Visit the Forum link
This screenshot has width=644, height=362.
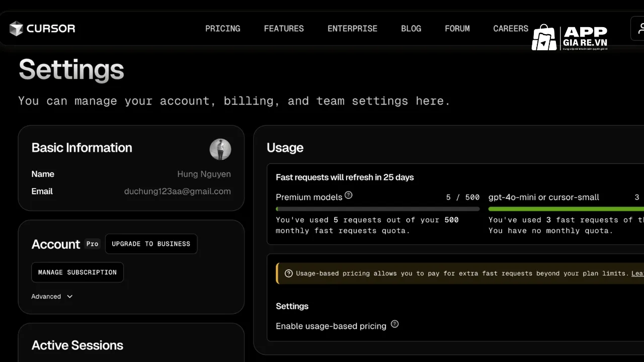tap(457, 29)
